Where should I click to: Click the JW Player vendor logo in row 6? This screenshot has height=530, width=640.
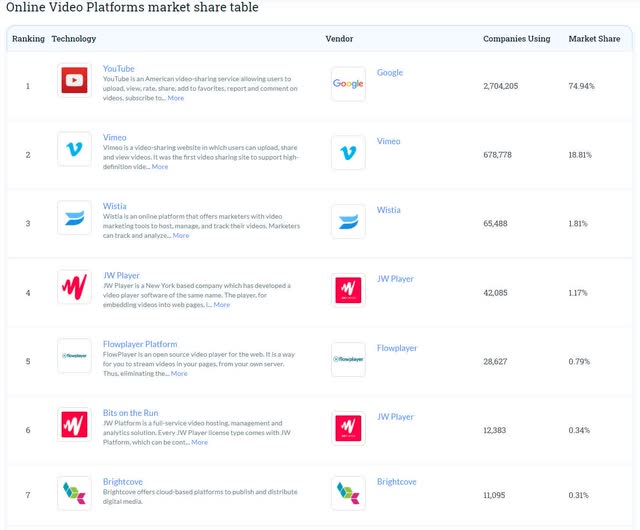(348, 428)
